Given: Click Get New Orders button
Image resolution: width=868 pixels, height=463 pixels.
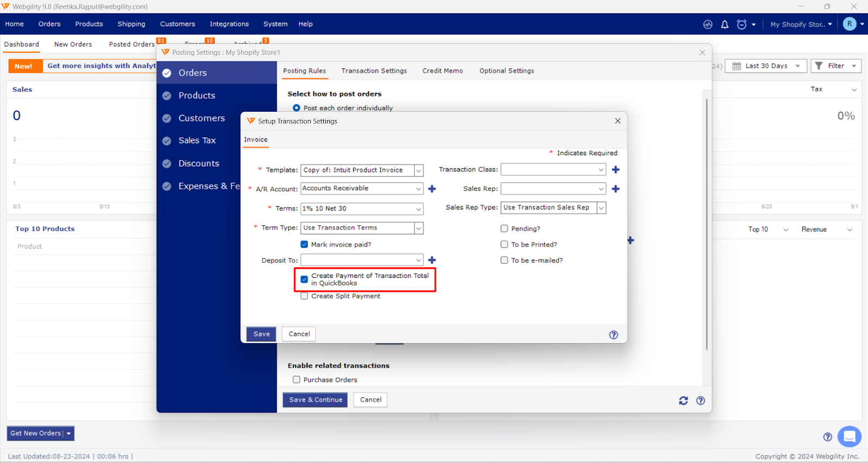Looking at the screenshot, I should 36,434.
